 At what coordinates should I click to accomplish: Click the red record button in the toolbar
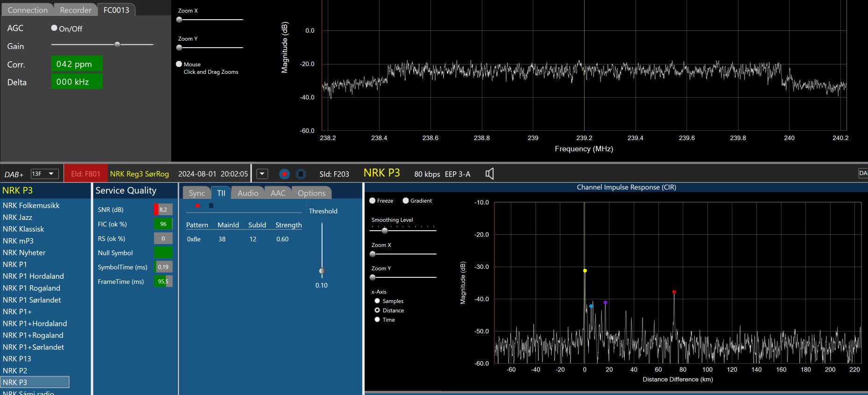tap(284, 174)
